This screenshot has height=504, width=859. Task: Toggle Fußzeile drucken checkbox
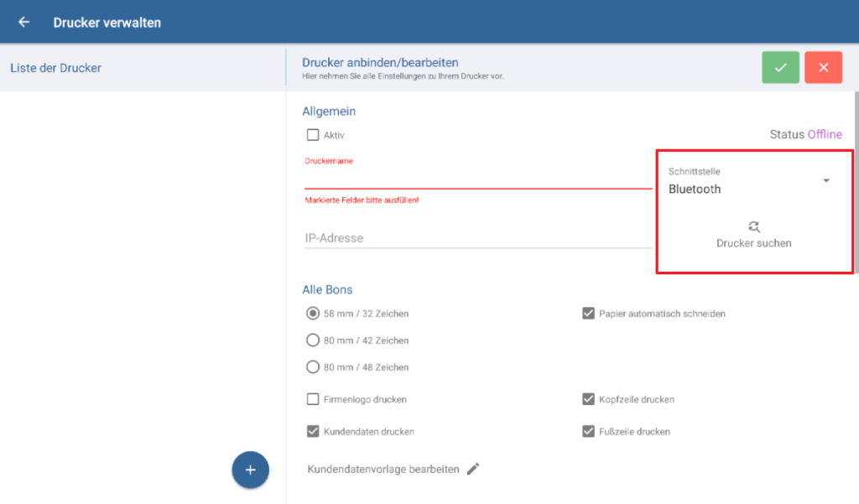click(588, 431)
